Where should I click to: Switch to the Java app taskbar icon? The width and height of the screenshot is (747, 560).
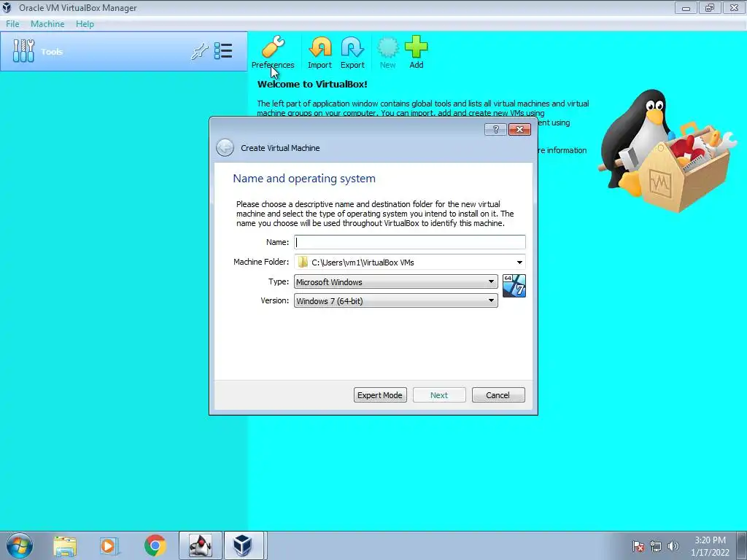200,545
